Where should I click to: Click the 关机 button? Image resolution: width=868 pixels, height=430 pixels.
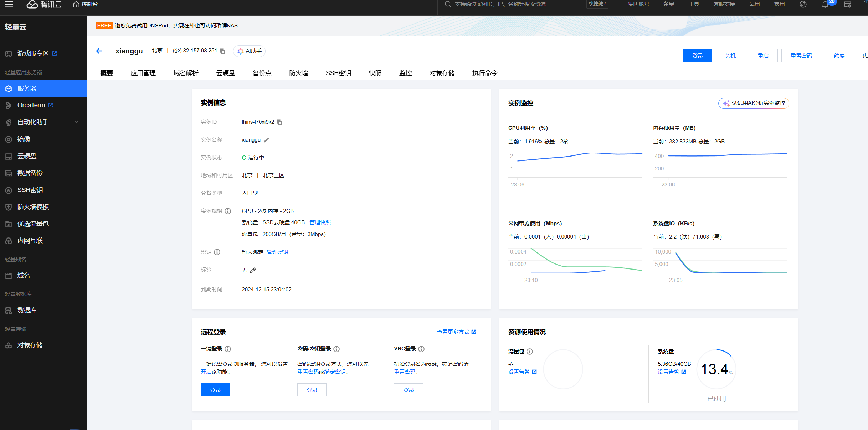730,56
